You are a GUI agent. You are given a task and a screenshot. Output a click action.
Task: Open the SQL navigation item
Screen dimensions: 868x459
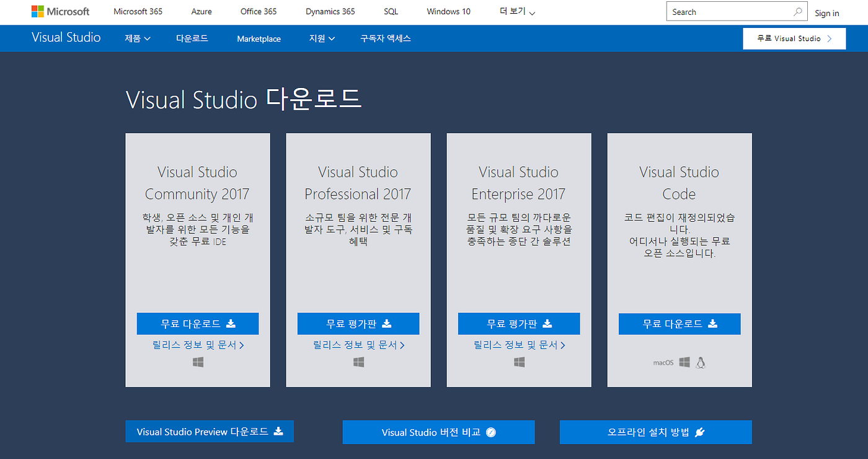pyautogui.click(x=391, y=12)
